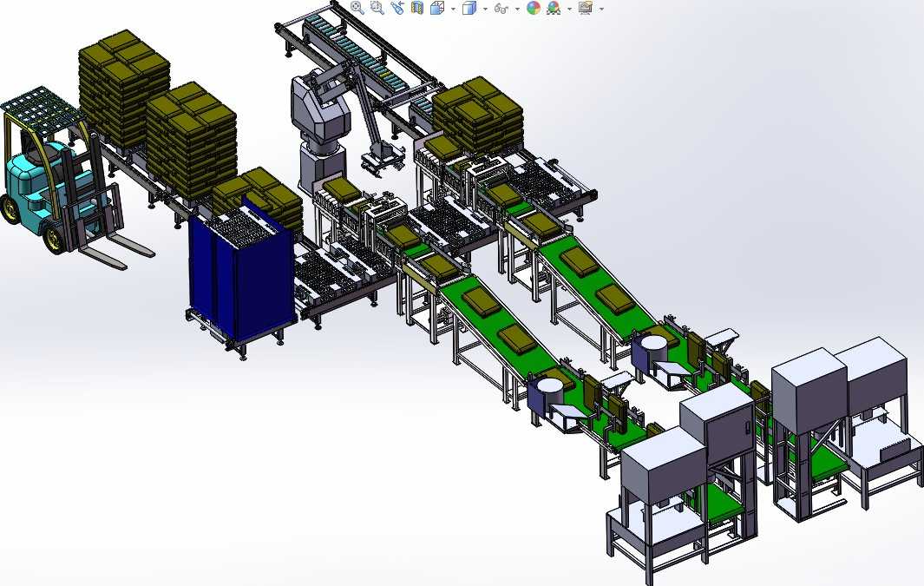The height and width of the screenshot is (586, 924).
Task: Select the Zoom to Area tool
Action: [x=377, y=8]
